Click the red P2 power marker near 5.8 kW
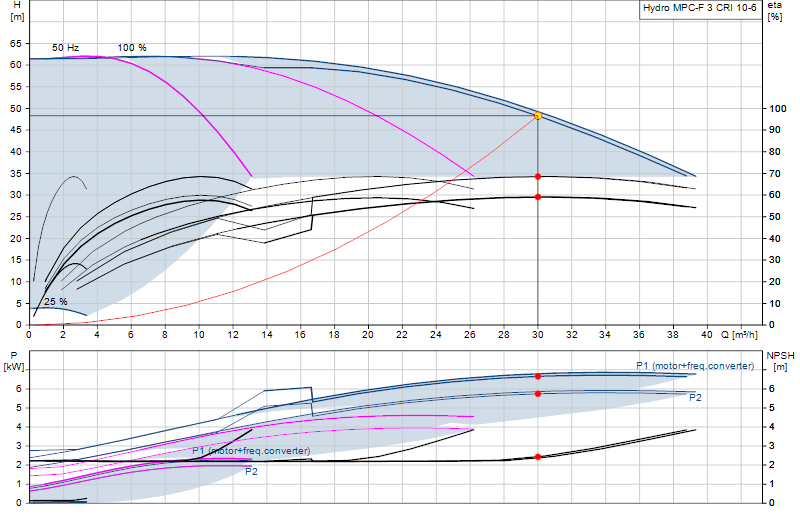Viewport: 800px width, 520px height. click(538, 393)
